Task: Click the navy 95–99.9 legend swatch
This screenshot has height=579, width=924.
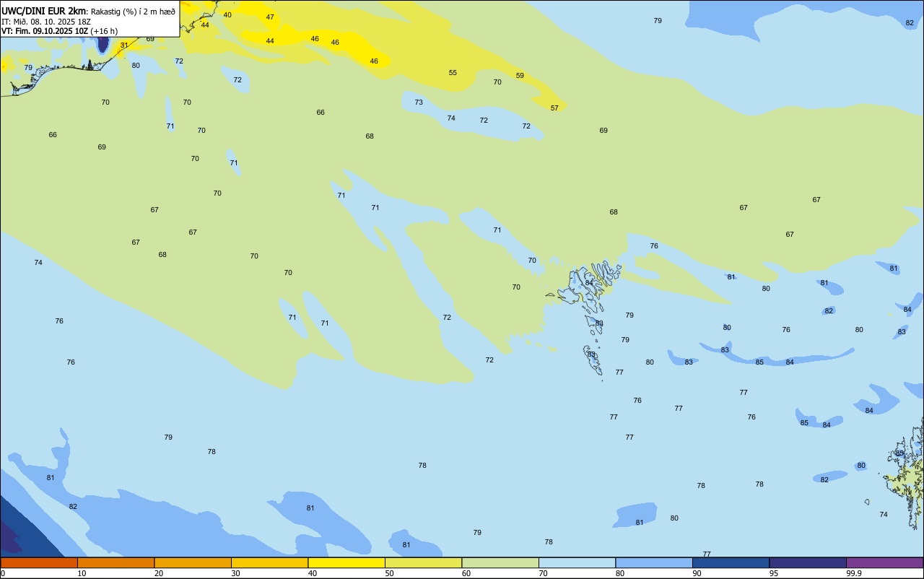Action: (808, 562)
